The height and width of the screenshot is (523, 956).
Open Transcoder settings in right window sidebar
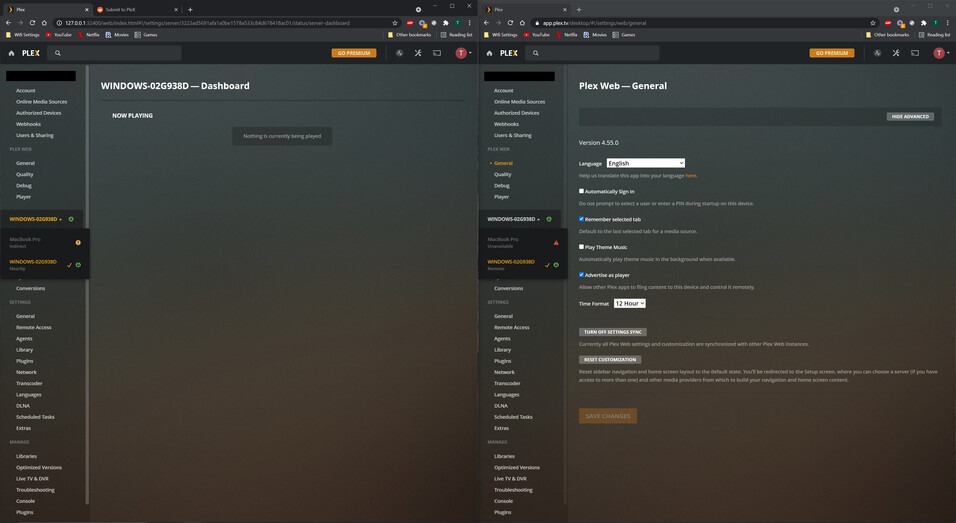point(507,383)
